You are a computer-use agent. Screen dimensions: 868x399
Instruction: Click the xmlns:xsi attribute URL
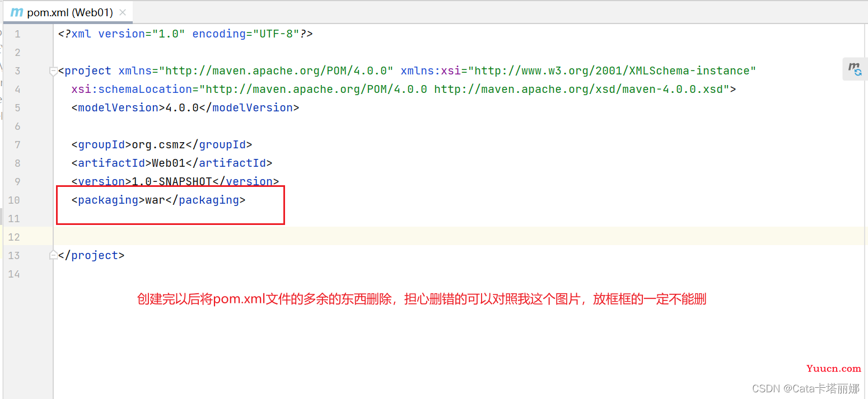click(x=612, y=71)
